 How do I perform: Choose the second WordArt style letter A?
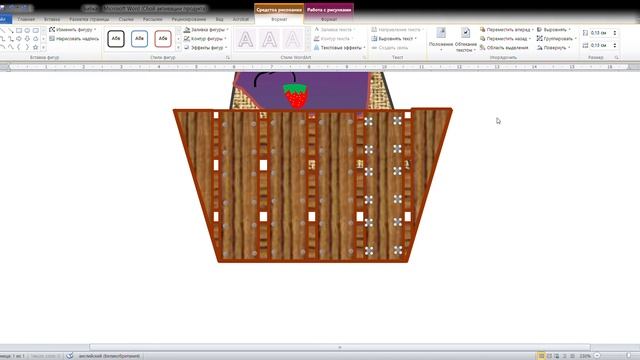269,40
